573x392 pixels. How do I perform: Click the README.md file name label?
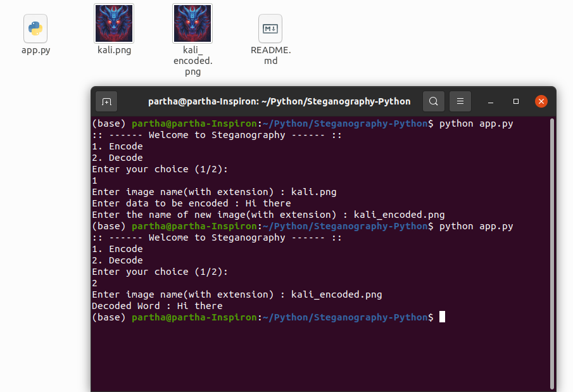coord(270,56)
